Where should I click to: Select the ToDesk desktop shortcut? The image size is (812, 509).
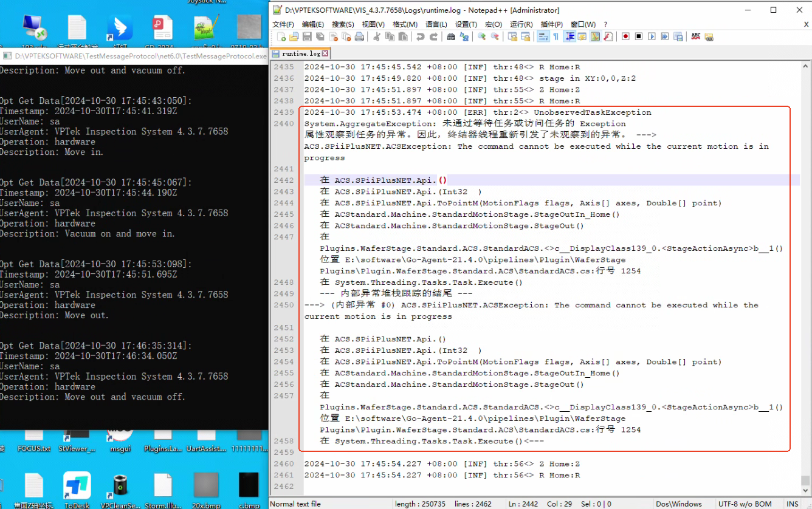[x=77, y=491]
